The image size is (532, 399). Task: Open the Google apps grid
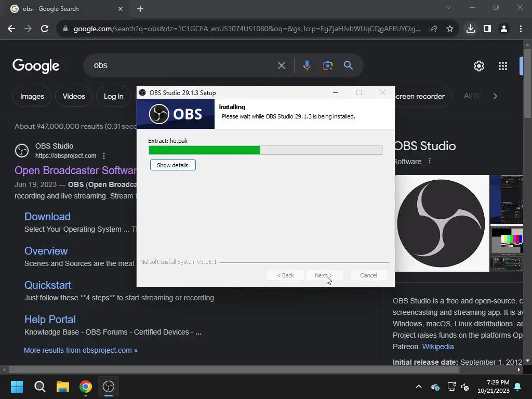click(503, 66)
